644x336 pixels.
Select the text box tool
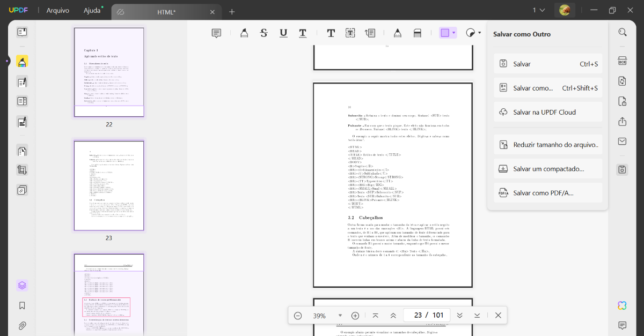pos(349,33)
